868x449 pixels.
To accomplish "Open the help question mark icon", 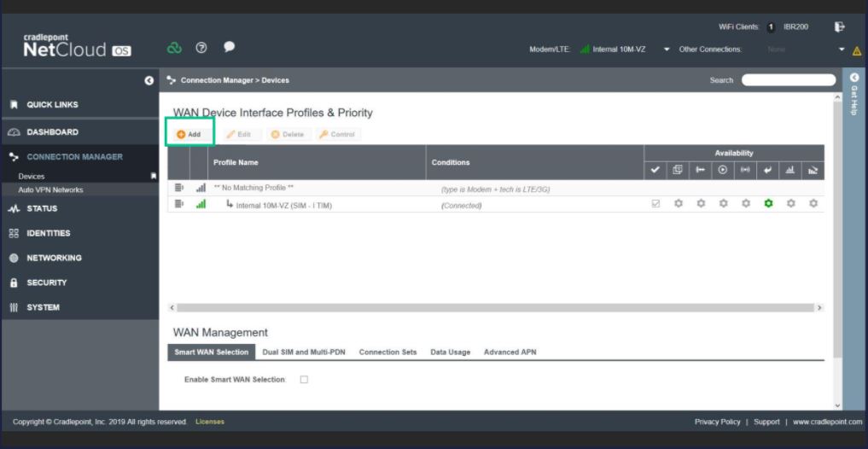I will (x=201, y=48).
